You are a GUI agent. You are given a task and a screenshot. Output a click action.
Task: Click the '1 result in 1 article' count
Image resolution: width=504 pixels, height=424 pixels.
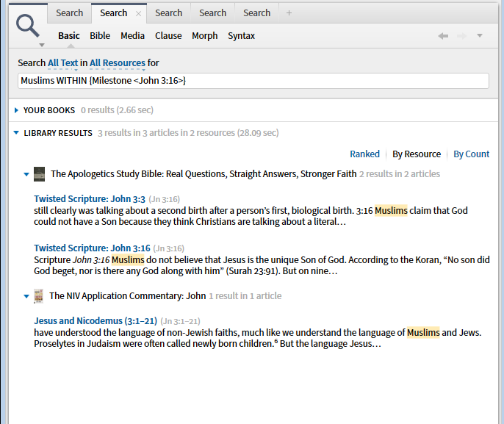click(x=245, y=295)
